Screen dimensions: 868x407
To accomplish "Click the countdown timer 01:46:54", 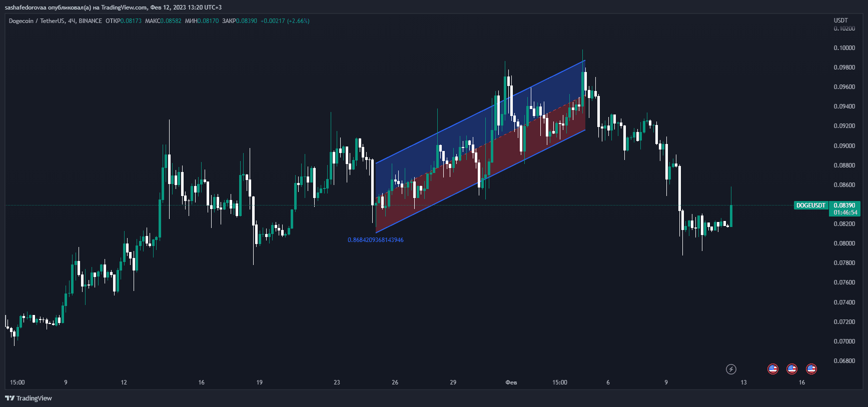I will click(845, 212).
